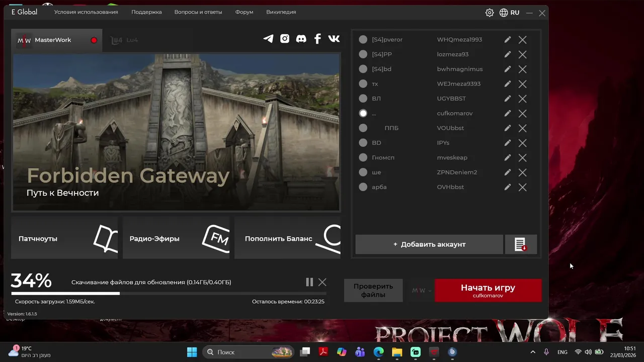Open the Радио-Эфиры tile

click(176, 238)
